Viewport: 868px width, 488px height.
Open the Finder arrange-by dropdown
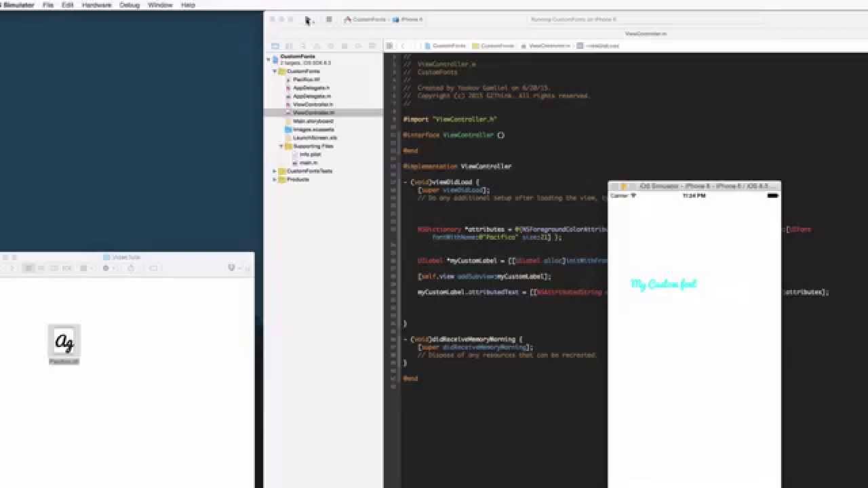coord(86,268)
